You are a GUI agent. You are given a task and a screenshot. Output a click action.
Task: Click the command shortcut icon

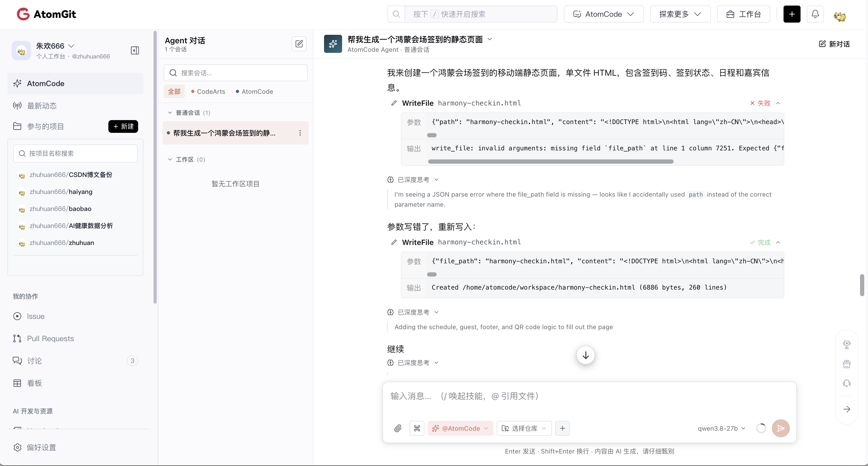tap(417, 428)
